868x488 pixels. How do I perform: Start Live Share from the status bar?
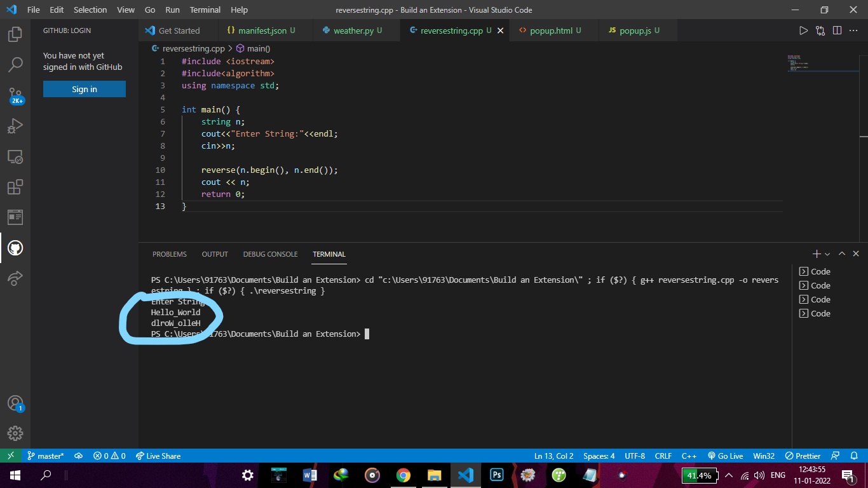pyautogui.click(x=158, y=456)
